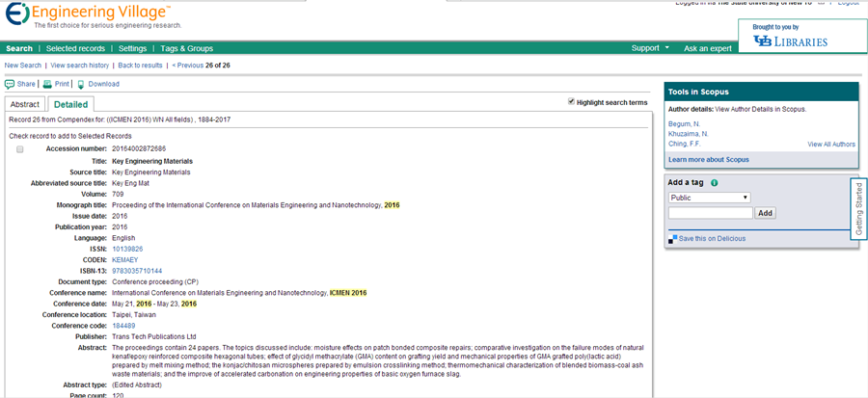This screenshot has width=868, height=398.
Task: Click View All Authors link
Action: tap(831, 145)
